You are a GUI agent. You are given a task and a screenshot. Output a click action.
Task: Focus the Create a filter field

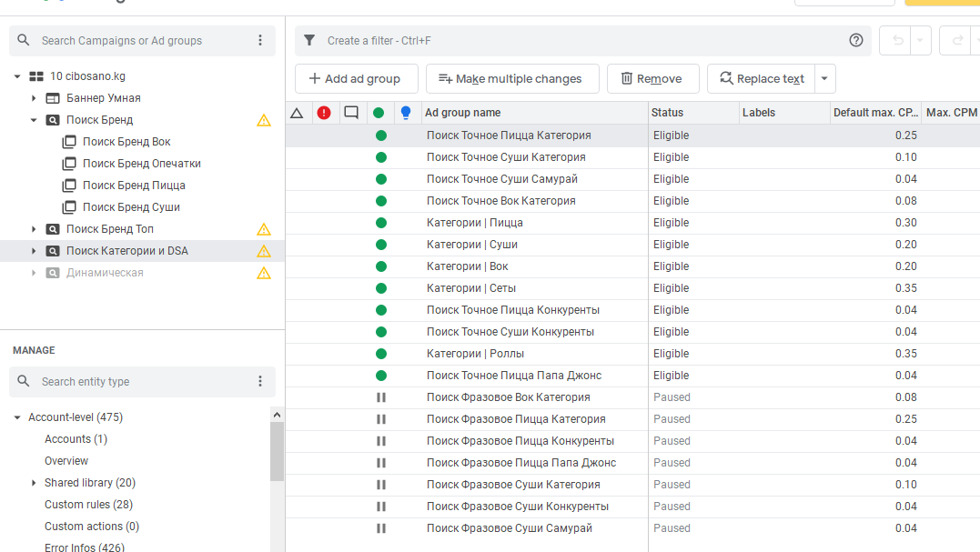[582, 41]
